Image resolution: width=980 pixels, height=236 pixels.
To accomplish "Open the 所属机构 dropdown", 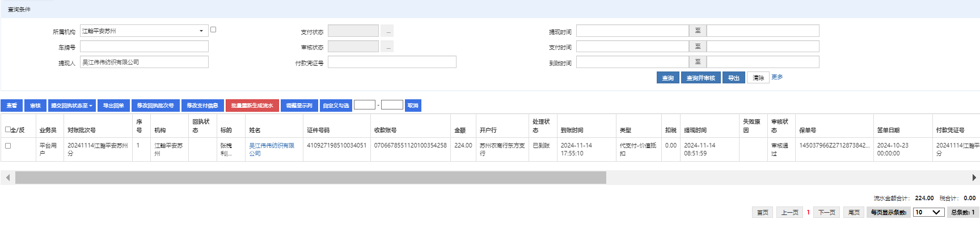I will point(144,31).
